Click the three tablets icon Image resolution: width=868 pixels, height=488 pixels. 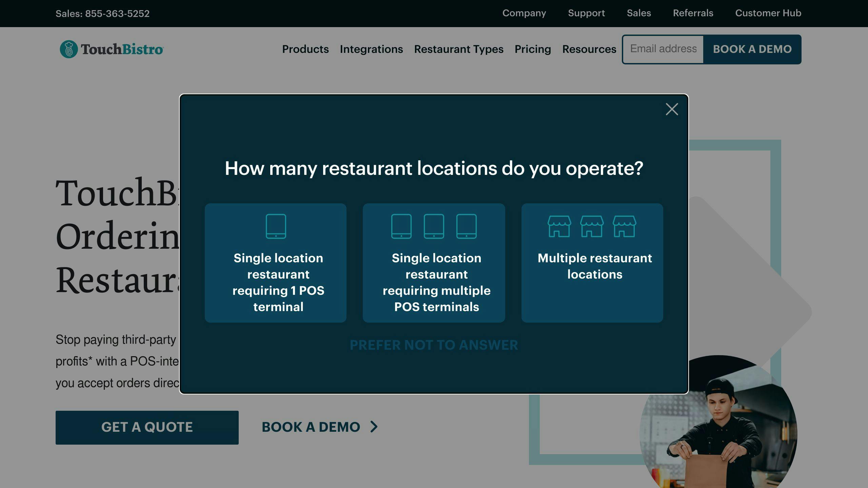[x=434, y=226]
